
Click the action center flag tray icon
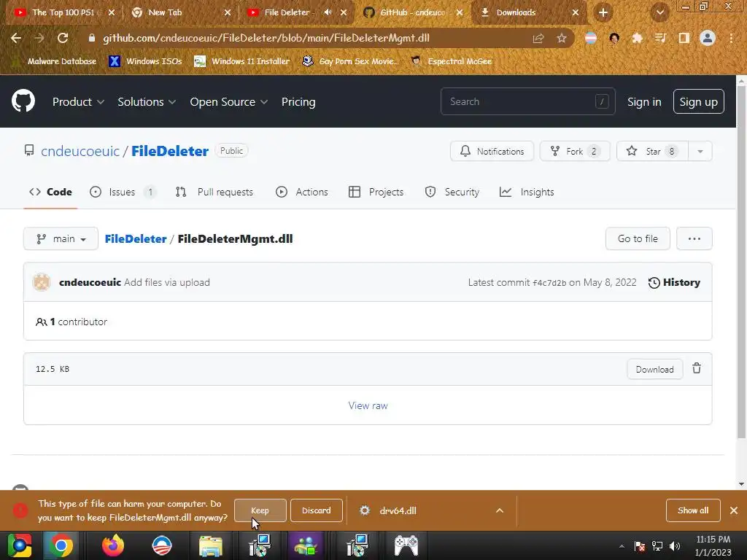coord(639,545)
